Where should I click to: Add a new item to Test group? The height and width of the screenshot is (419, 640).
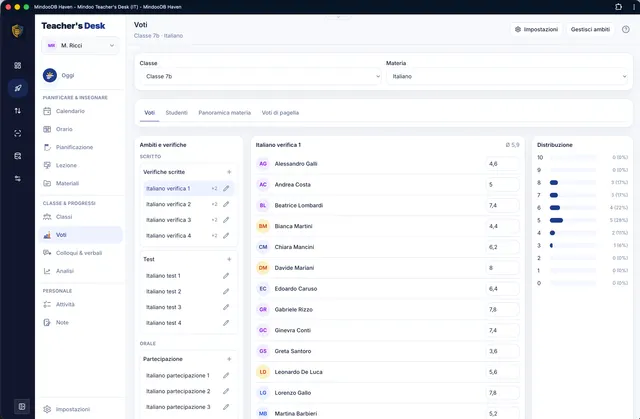click(x=229, y=259)
